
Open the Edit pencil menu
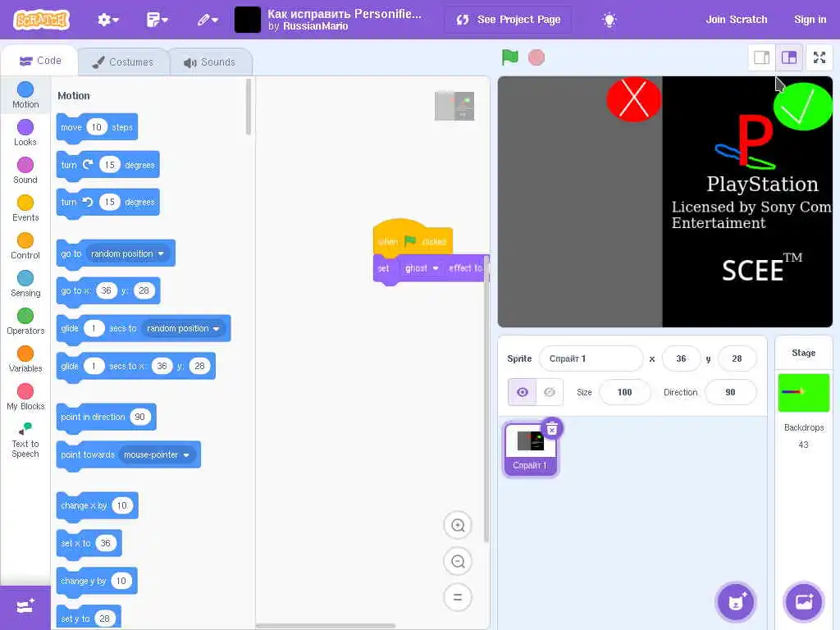click(x=208, y=20)
